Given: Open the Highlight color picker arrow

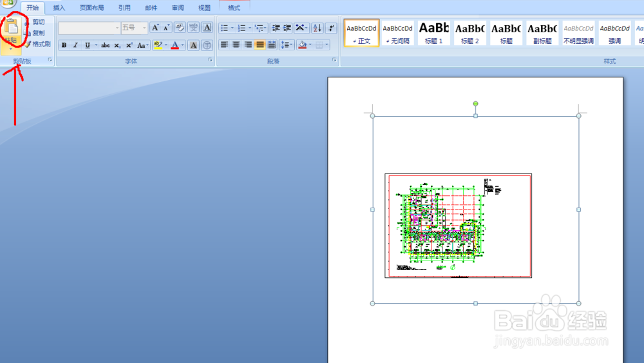Looking at the screenshot, I should point(166,45).
